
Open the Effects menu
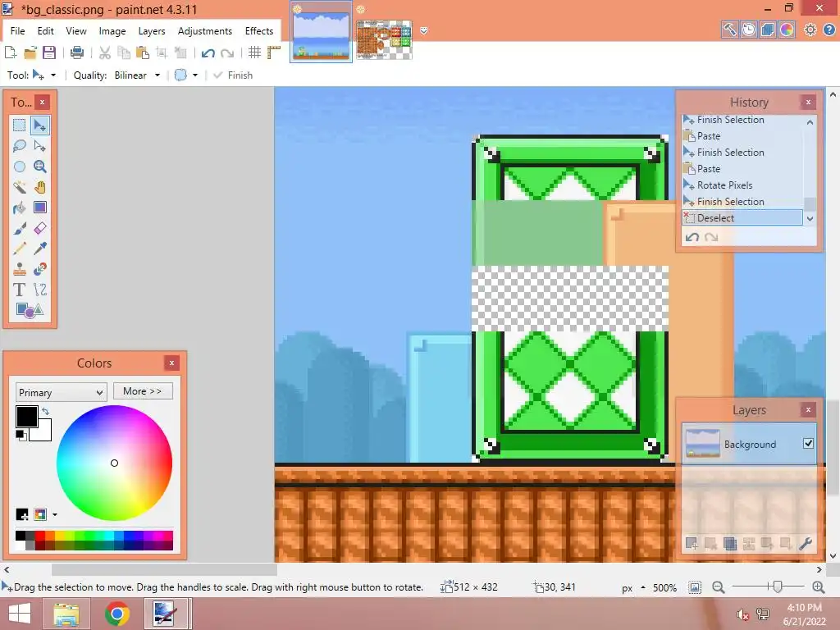coord(259,31)
